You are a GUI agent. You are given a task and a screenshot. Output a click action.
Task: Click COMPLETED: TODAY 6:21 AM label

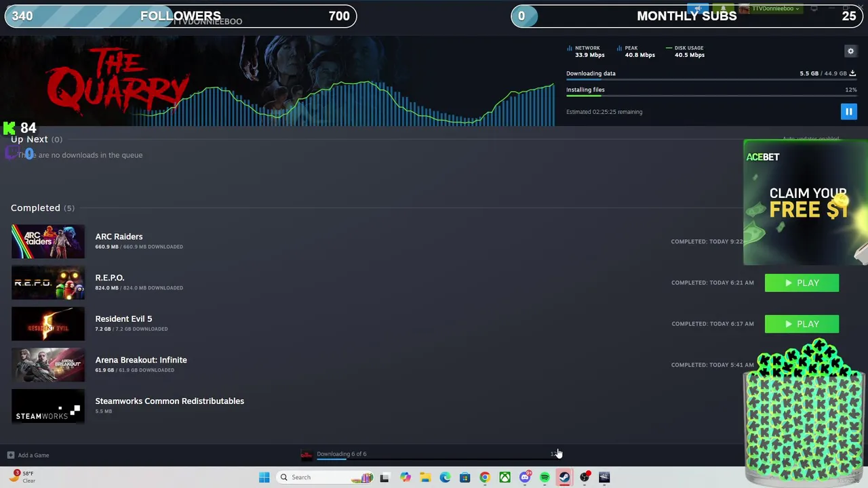(713, 283)
